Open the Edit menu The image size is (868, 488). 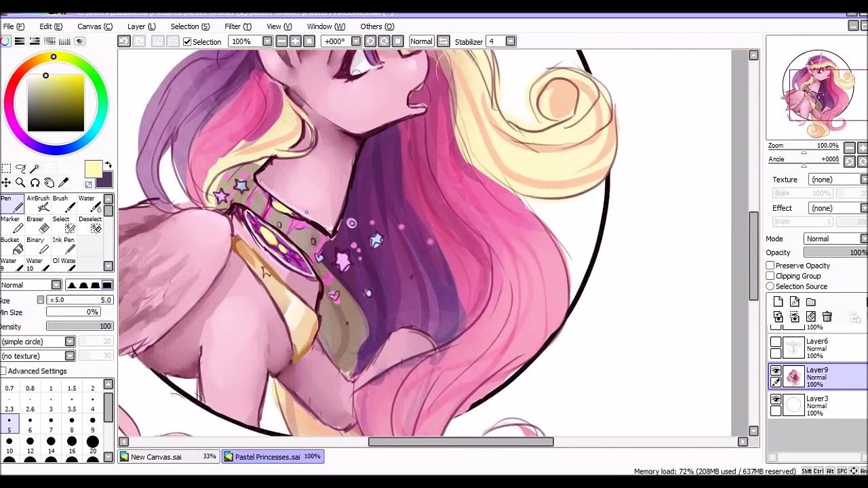pos(51,26)
